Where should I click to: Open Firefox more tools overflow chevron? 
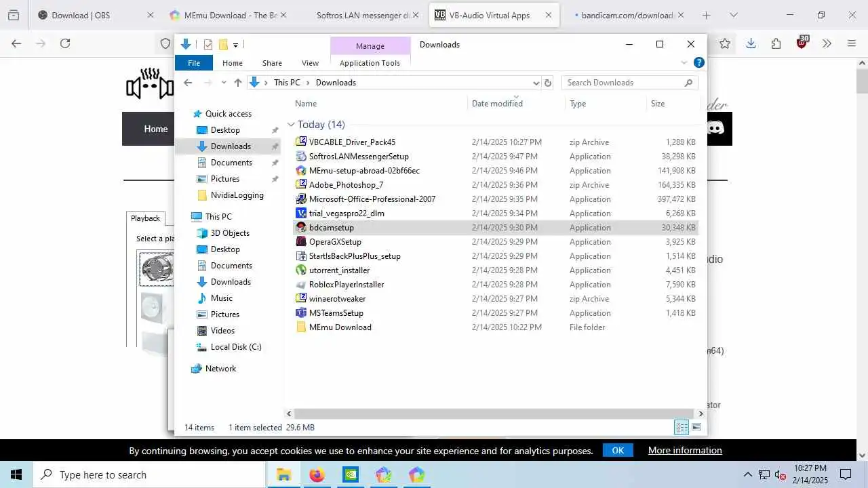tap(827, 43)
